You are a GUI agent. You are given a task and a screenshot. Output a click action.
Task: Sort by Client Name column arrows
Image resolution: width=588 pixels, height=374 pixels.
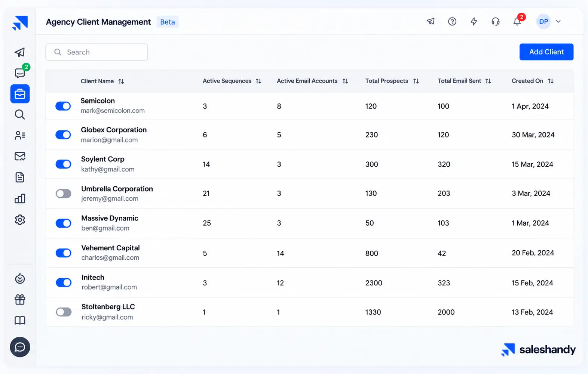121,81
